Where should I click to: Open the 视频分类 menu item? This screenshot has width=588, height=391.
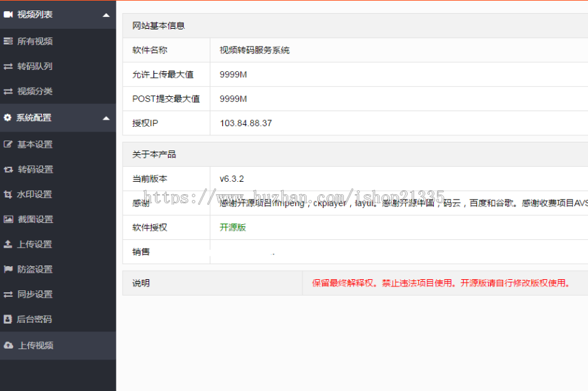pos(35,92)
